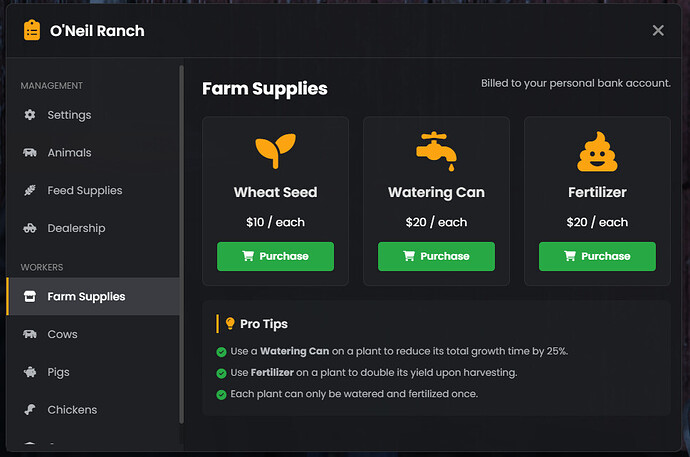
Task: Click the sidebar vertical scrollbar
Action: tap(181, 240)
